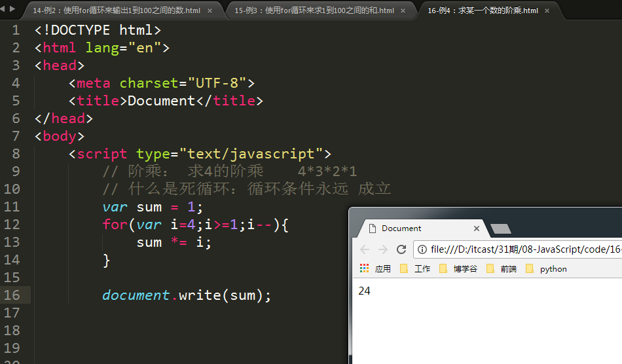This screenshot has width=622, height=364.
Task: Open the python bookmark folder
Action: tap(546, 269)
